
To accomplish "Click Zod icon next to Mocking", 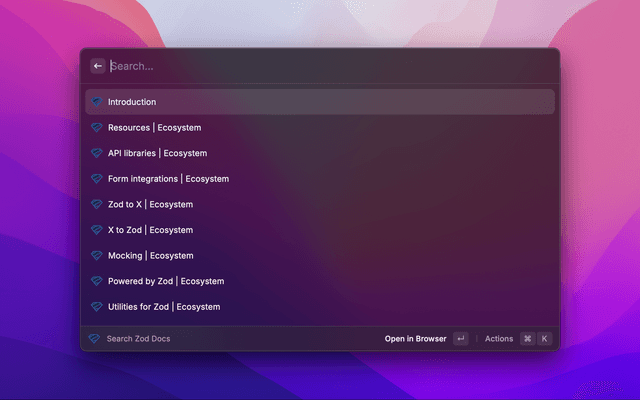I will point(97,256).
